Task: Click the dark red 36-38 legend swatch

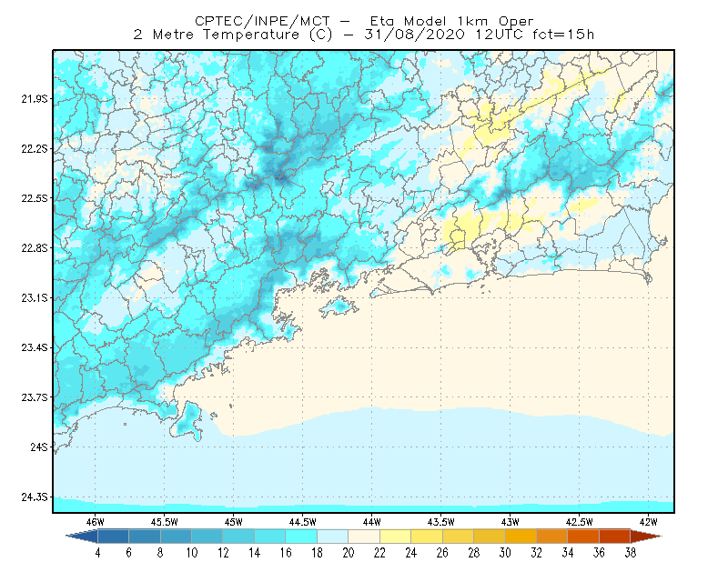Action: pos(614,537)
